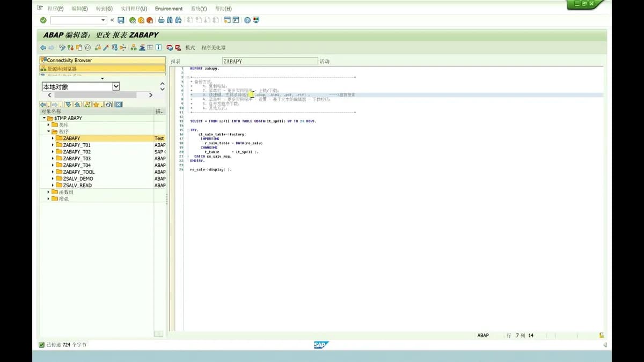Screen dimensions: 644x362
Task: Open the command field dropdown arrow
Action: tap(103, 20)
